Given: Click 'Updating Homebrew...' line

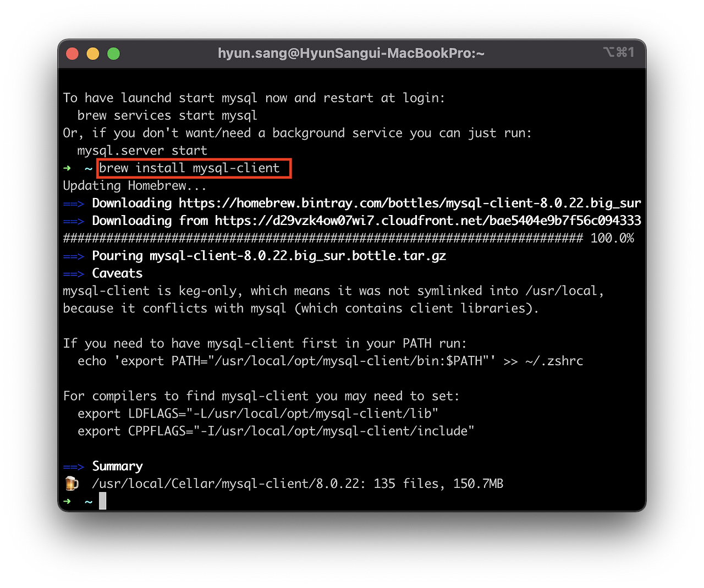Looking at the screenshot, I should 135,186.
